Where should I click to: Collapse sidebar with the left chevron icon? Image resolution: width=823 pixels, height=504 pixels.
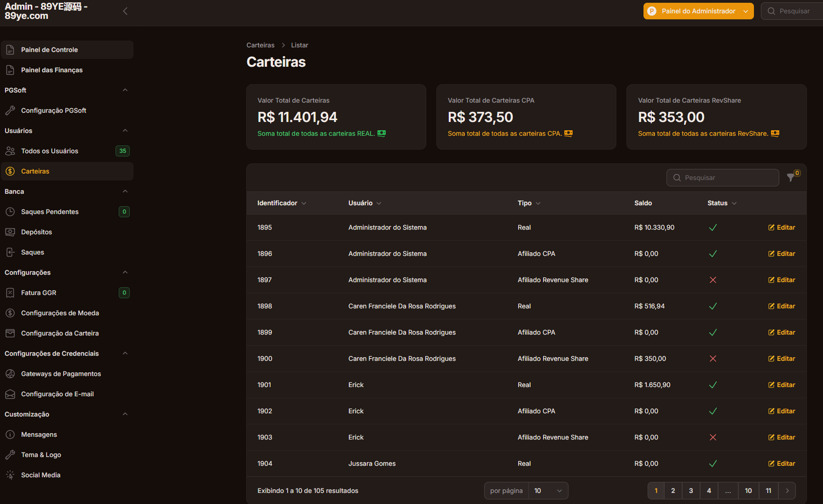click(125, 11)
